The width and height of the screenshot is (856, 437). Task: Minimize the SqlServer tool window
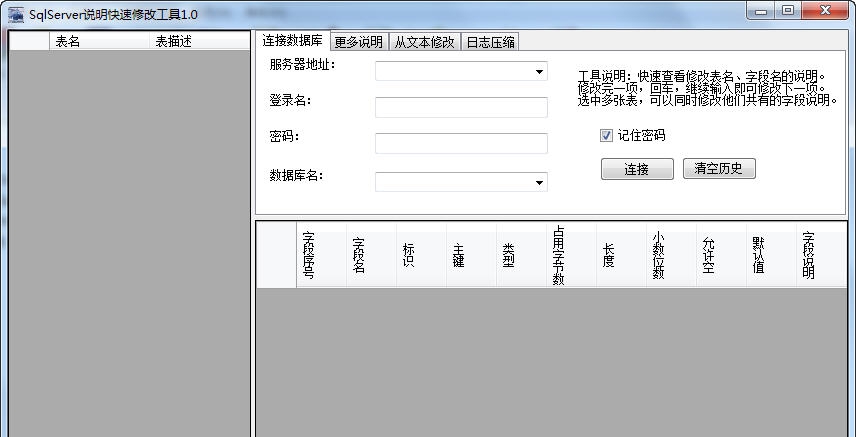click(762, 10)
